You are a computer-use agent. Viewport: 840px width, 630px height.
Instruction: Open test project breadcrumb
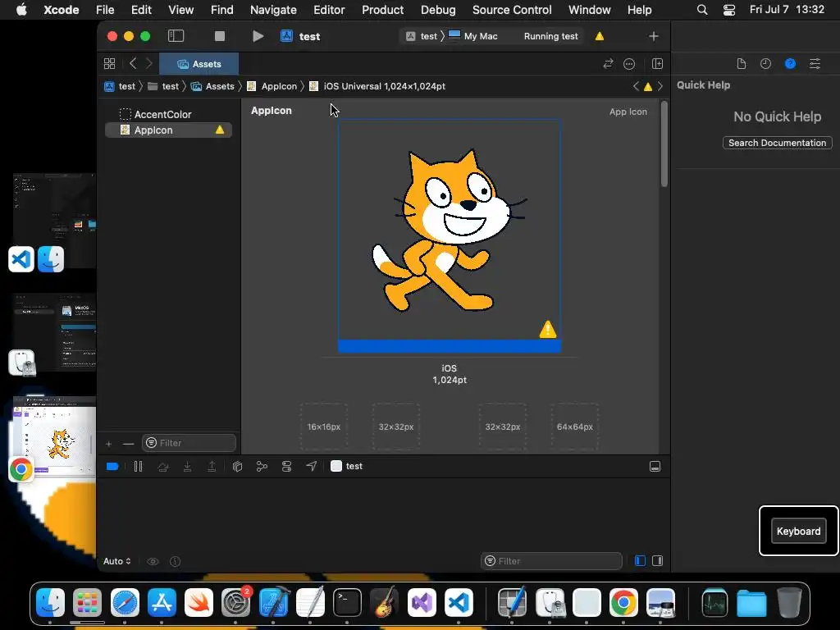click(x=120, y=86)
